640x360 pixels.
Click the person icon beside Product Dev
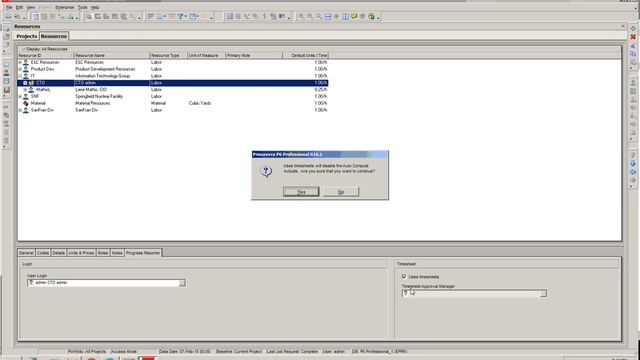(26, 69)
